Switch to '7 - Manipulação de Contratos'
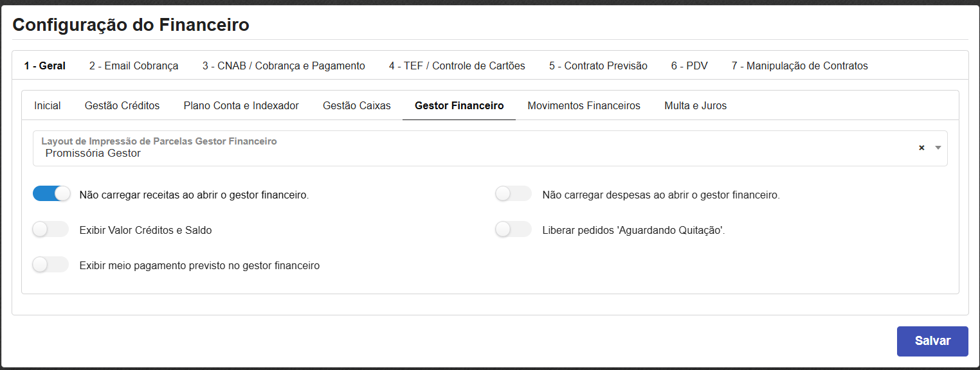The height and width of the screenshot is (370, 980). pyautogui.click(x=799, y=65)
